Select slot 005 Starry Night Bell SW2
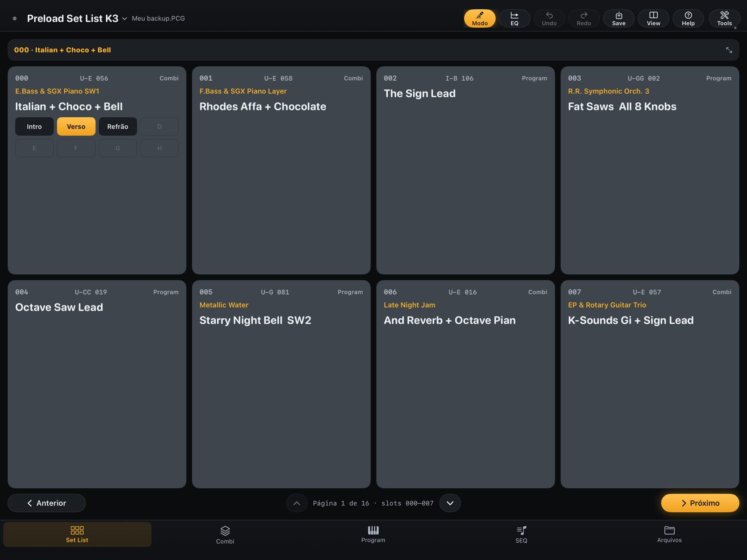 (x=281, y=384)
